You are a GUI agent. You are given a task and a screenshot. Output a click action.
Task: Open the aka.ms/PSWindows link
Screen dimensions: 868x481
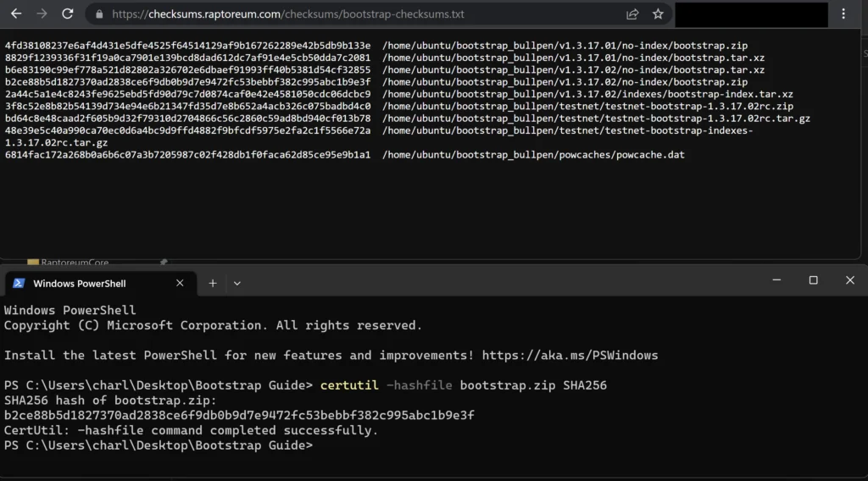pyautogui.click(x=570, y=355)
